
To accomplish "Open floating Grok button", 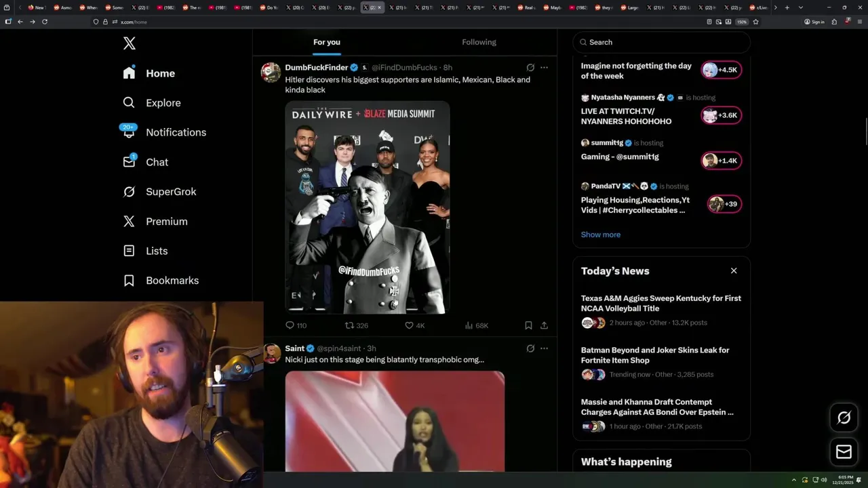I will [844, 418].
